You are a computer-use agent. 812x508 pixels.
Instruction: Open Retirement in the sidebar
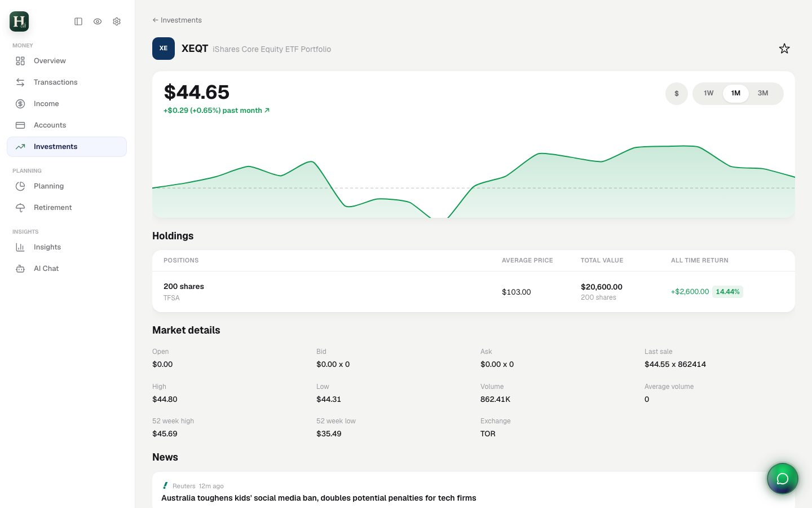point(67,208)
